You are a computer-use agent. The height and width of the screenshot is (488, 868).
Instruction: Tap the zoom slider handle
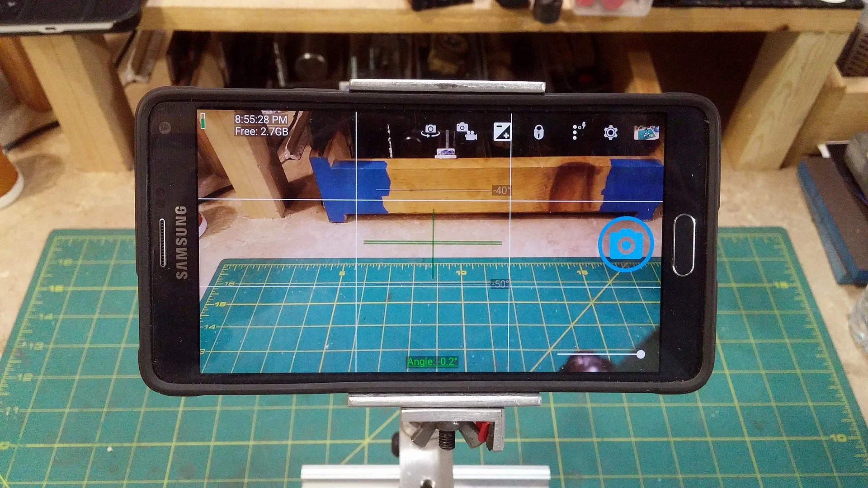click(641, 354)
